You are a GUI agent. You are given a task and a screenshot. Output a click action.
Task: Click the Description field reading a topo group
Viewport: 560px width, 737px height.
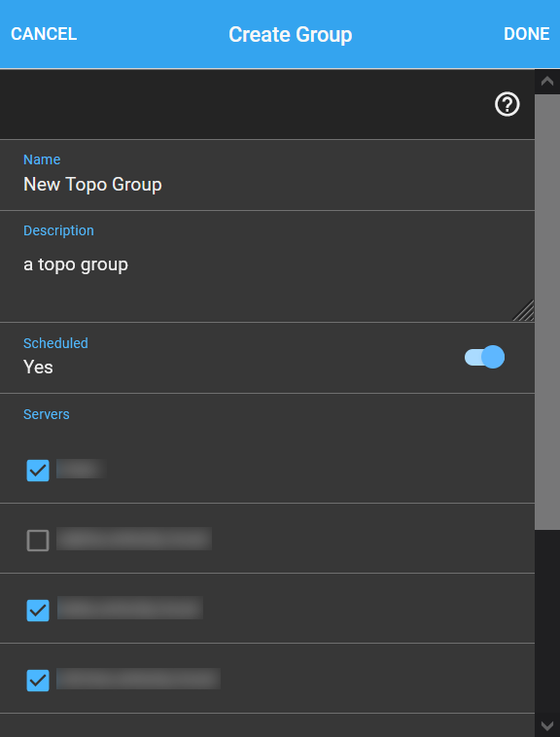click(x=267, y=266)
